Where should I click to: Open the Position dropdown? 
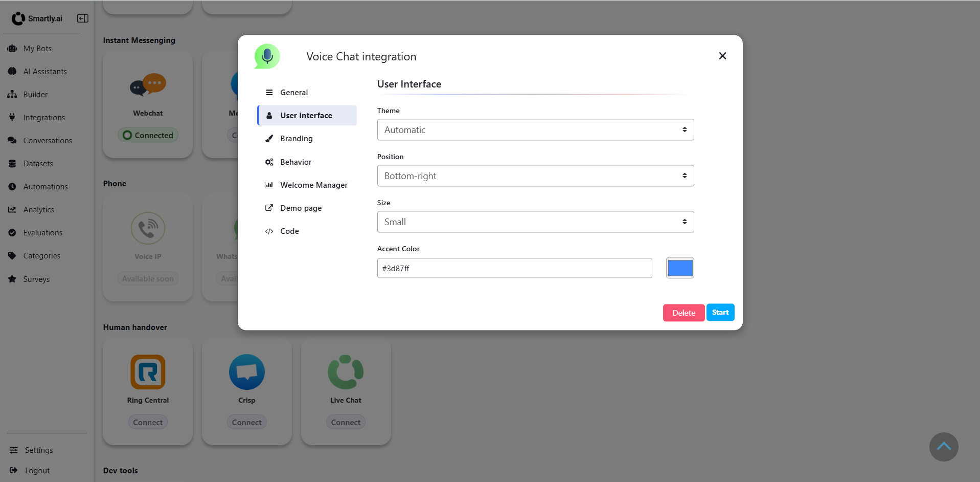535,176
